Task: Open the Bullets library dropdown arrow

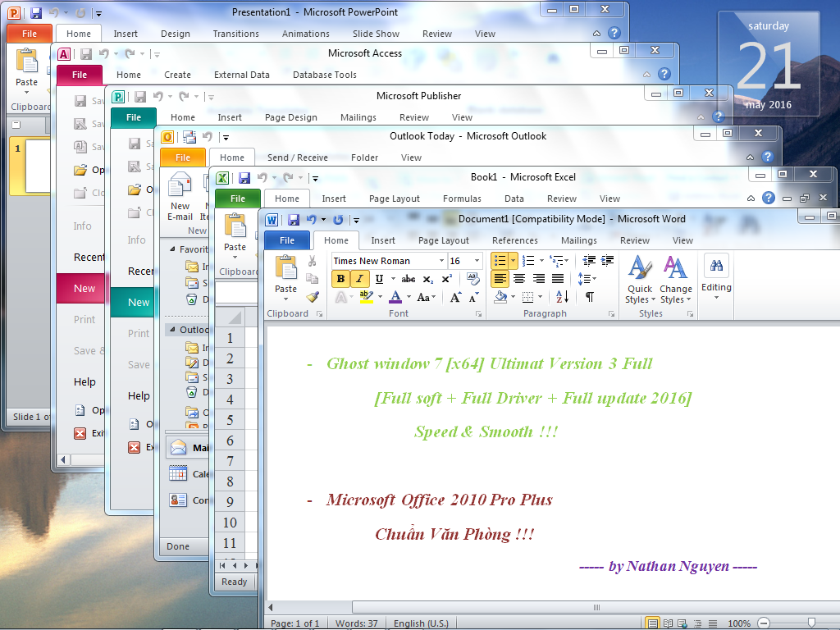Action: (513, 261)
